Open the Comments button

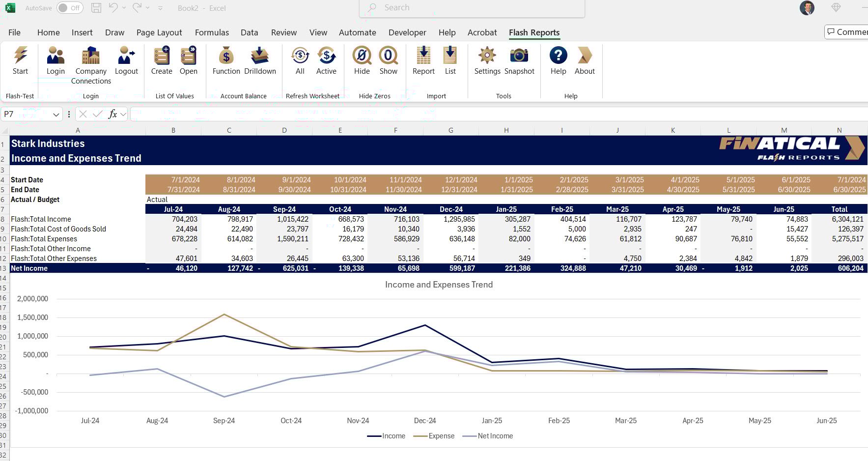coord(846,32)
